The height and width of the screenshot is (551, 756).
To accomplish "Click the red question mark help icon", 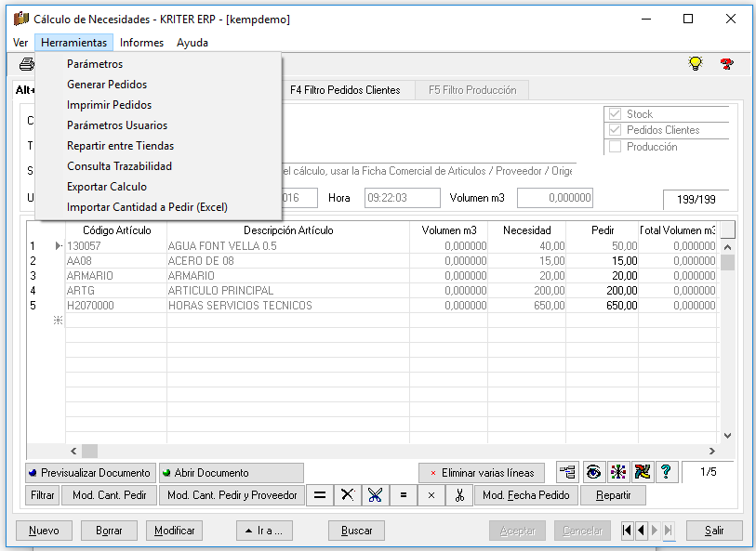I will pyautogui.click(x=726, y=63).
